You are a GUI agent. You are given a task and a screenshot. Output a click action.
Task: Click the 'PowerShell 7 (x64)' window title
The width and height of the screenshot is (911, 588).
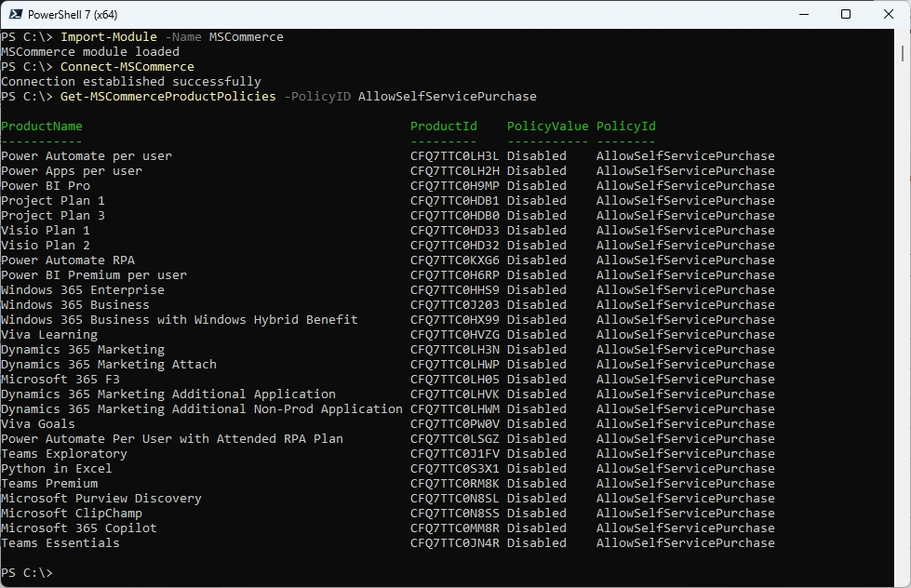(73, 15)
